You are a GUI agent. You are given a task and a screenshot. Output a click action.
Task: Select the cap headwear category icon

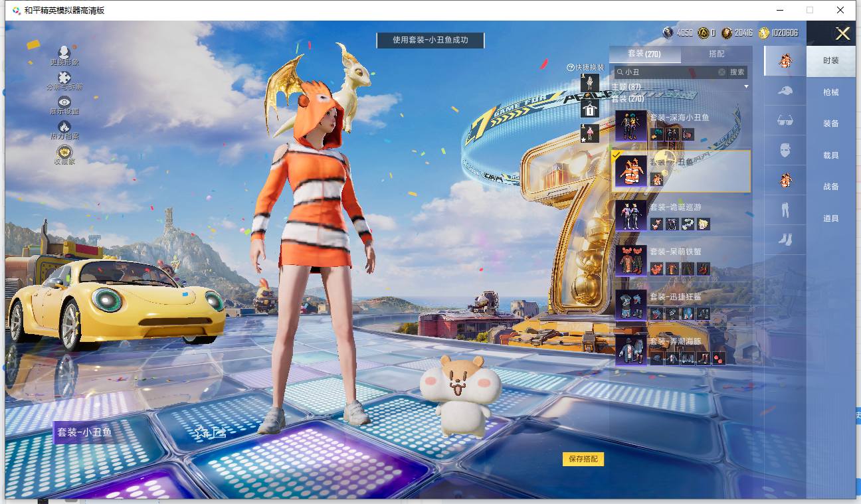click(x=785, y=90)
